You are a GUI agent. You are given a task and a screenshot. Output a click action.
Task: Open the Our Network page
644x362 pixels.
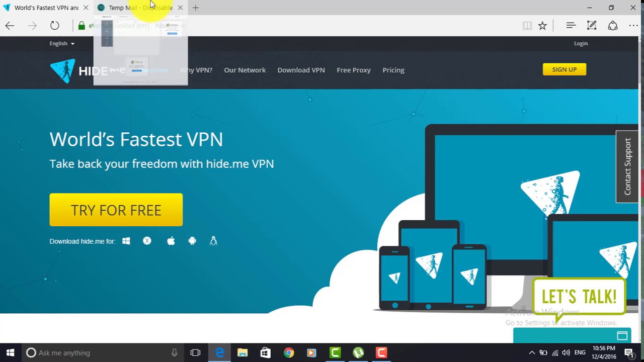245,70
